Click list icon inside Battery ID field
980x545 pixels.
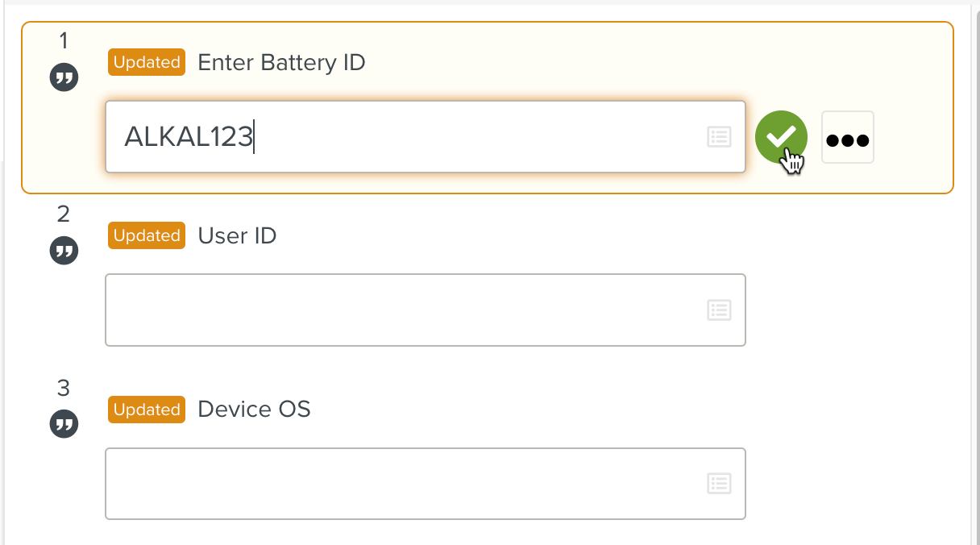tap(719, 137)
